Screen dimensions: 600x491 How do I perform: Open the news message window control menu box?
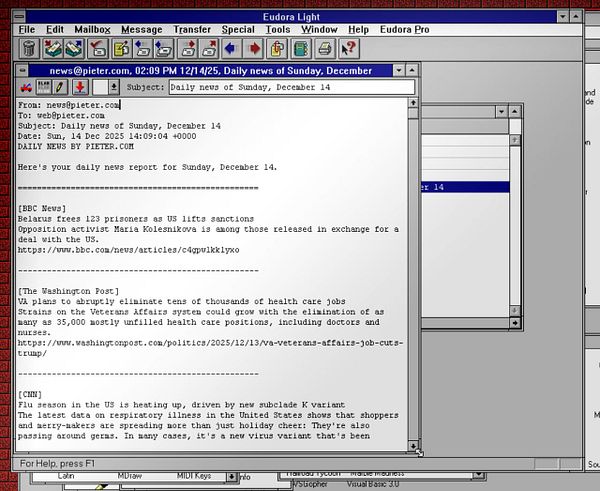pyautogui.click(x=22, y=70)
